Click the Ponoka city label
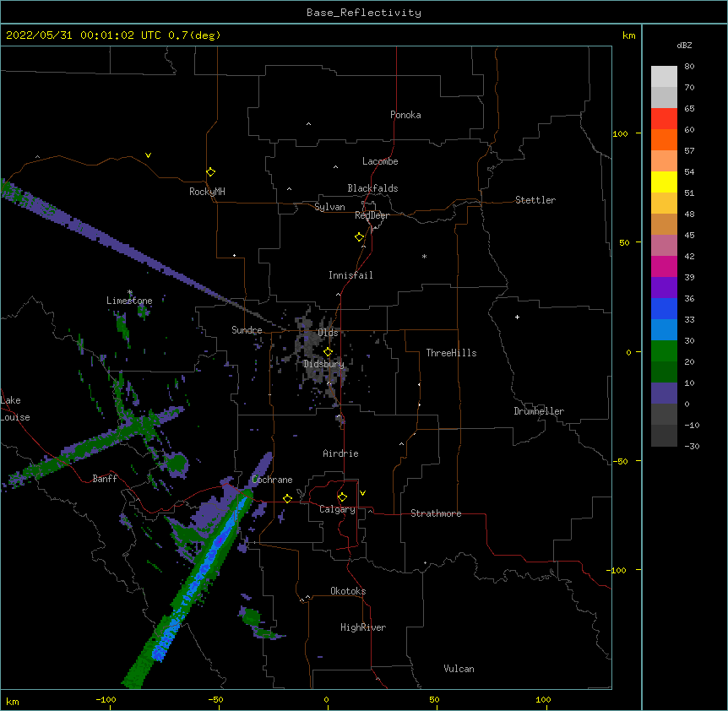Screen dimensions: 728x711 coord(405,115)
